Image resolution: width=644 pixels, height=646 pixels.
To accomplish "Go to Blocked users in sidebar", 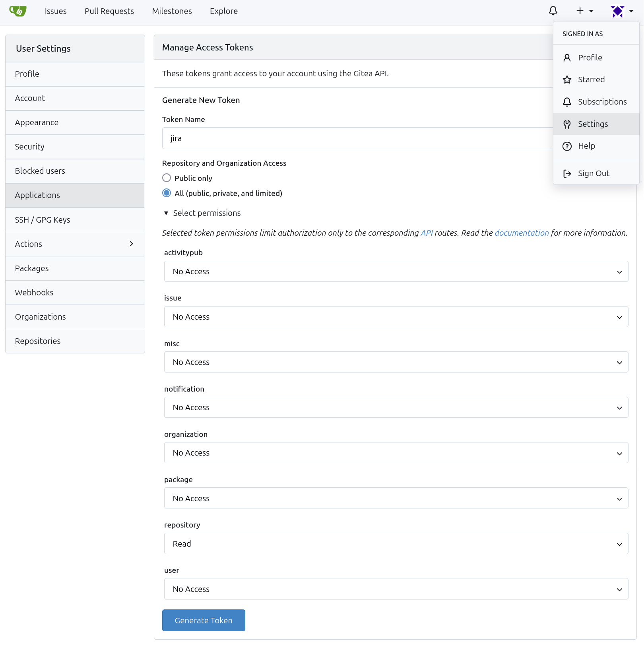I will pyautogui.click(x=75, y=171).
